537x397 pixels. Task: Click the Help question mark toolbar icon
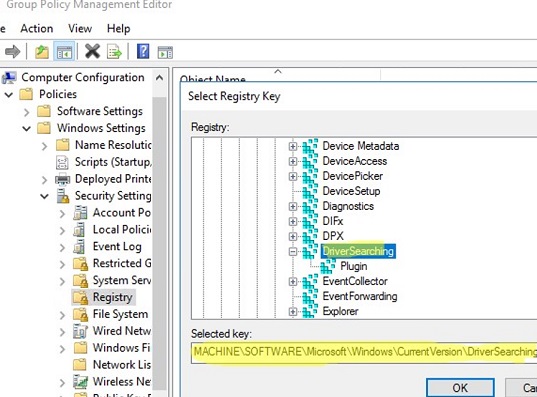point(143,52)
